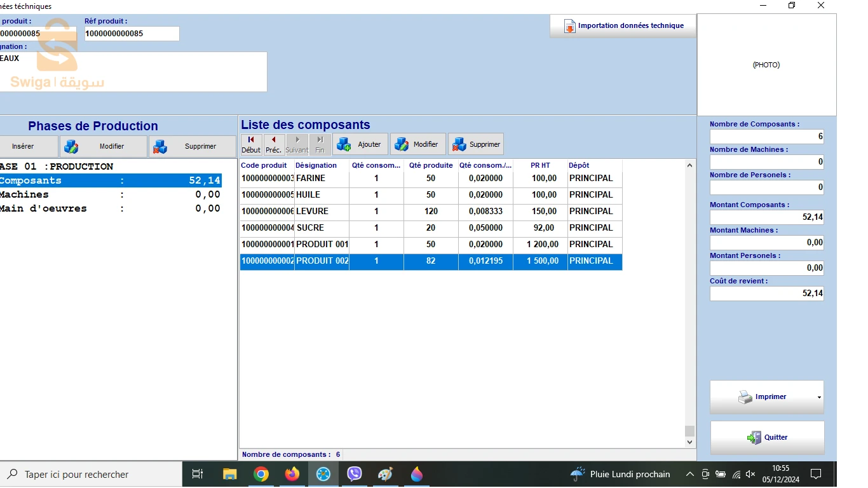868x488 pixels.
Task: Open Task View on the taskbar
Action: [198, 474]
